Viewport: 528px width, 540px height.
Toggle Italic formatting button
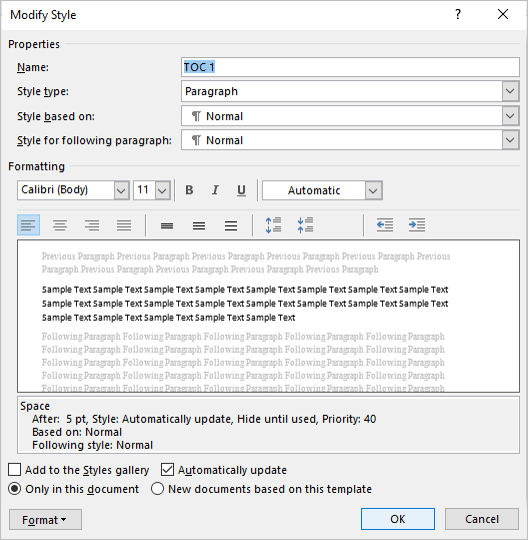click(x=215, y=190)
